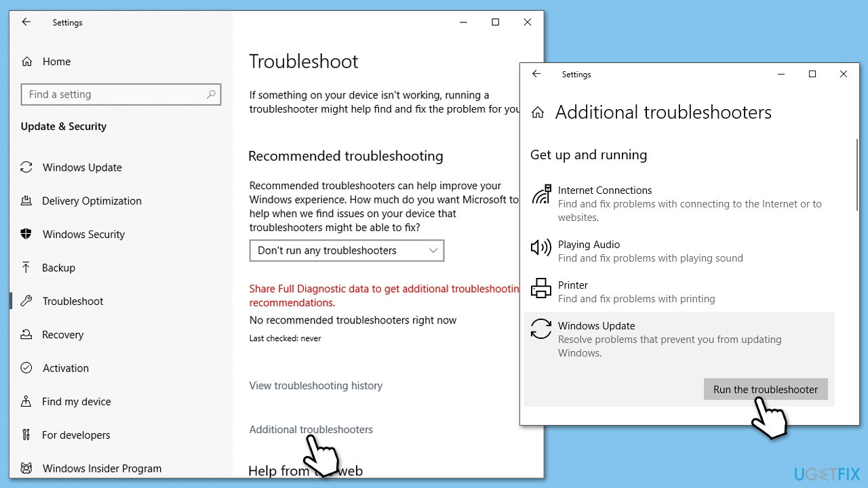The image size is (868, 488).
Task: Click the Internet Connections troubleshooter icon
Action: click(541, 195)
